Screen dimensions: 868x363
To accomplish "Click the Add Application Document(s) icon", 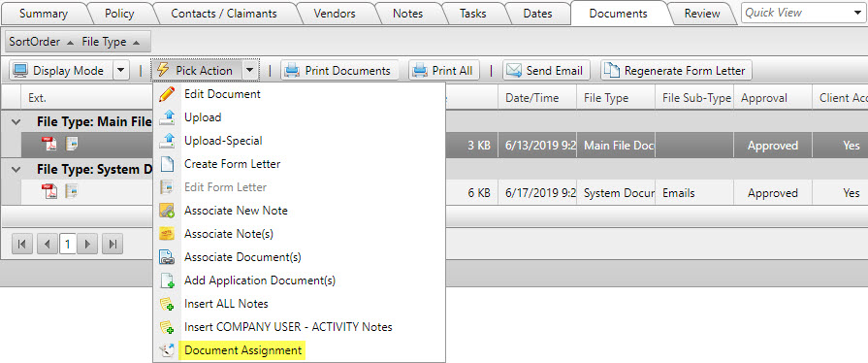I will point(167,280).
